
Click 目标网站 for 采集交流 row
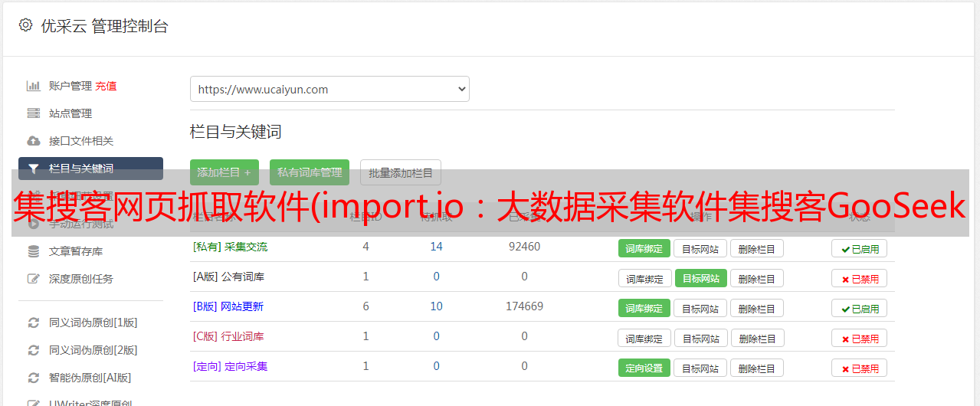tap(700, 248)
